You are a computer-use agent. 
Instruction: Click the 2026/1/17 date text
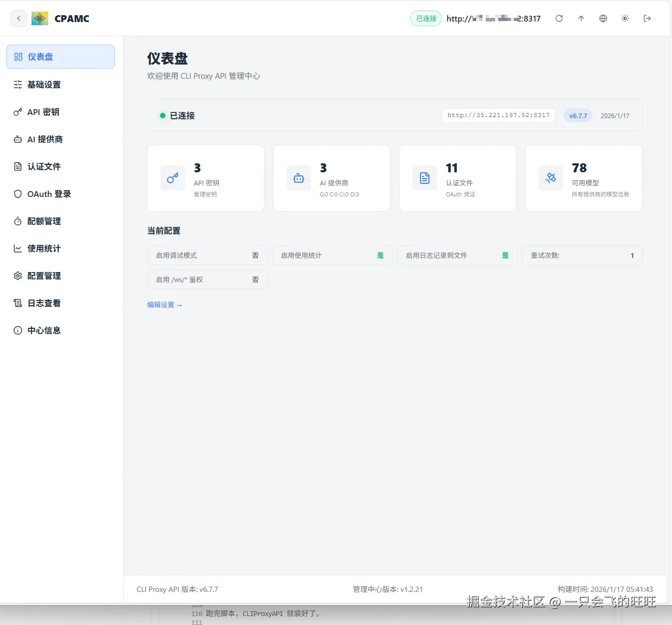[x=615, y=116]
